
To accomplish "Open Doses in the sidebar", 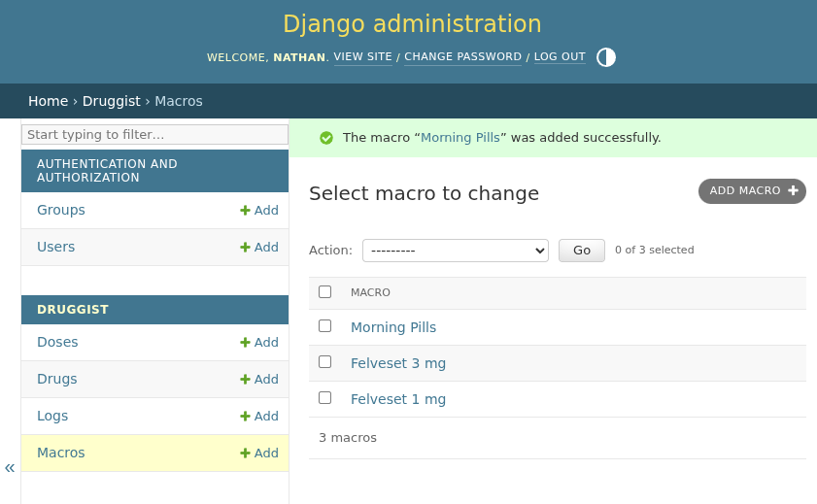I will (57, 342).
